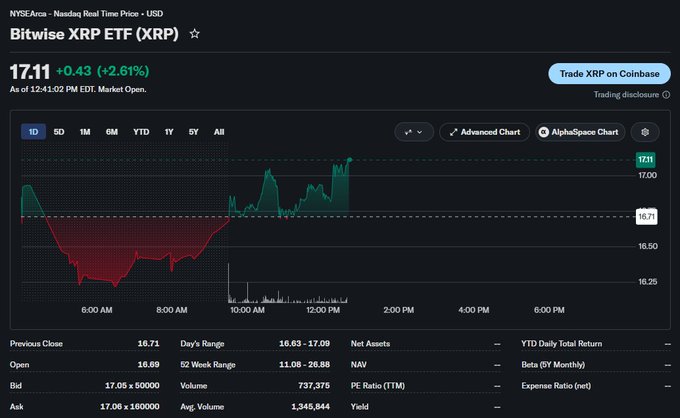680x418 pixels.
Task: Click the Ask value 17.06 x 160000
Action: tap(130, 407)
